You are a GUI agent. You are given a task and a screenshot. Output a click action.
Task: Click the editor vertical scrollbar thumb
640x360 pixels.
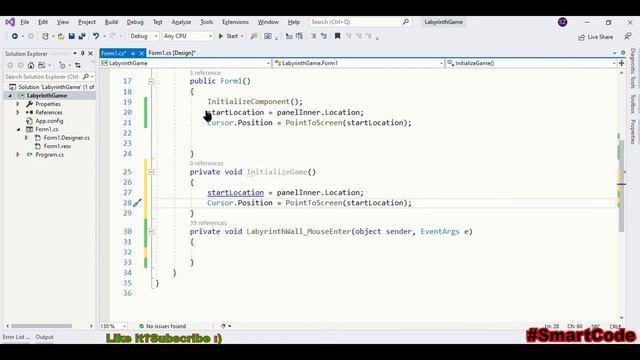click(621, 186)
